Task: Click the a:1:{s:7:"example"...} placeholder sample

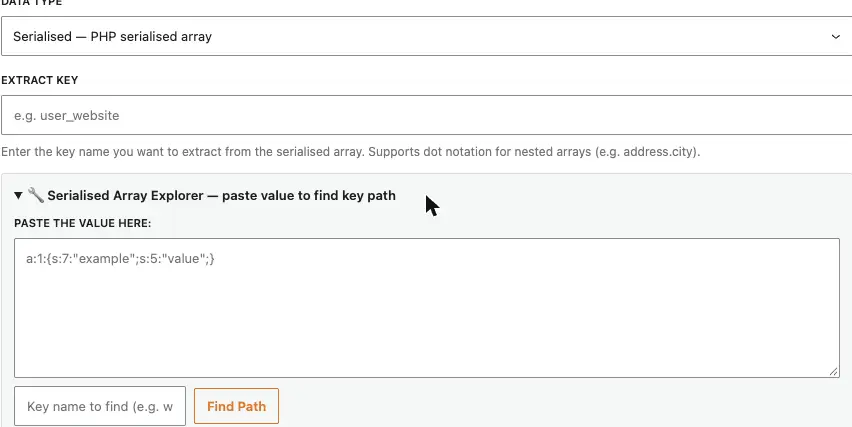Action: tap(121, 259)
